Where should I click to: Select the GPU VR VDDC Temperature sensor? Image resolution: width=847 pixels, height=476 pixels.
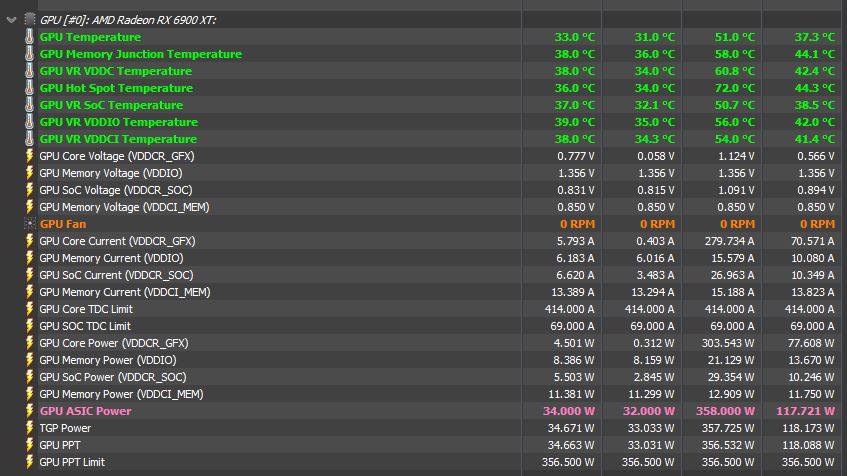(115, 71)
